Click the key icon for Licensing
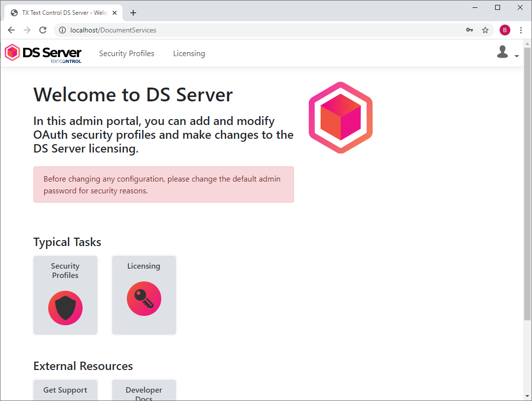 144,299
